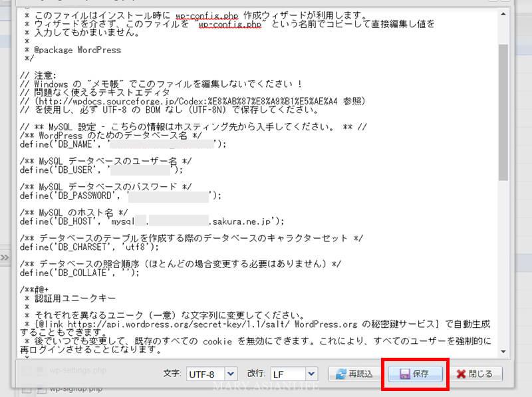Open the 文字 UTF-8 encoding dropdown
532x397 pixels.
point(231,374)
